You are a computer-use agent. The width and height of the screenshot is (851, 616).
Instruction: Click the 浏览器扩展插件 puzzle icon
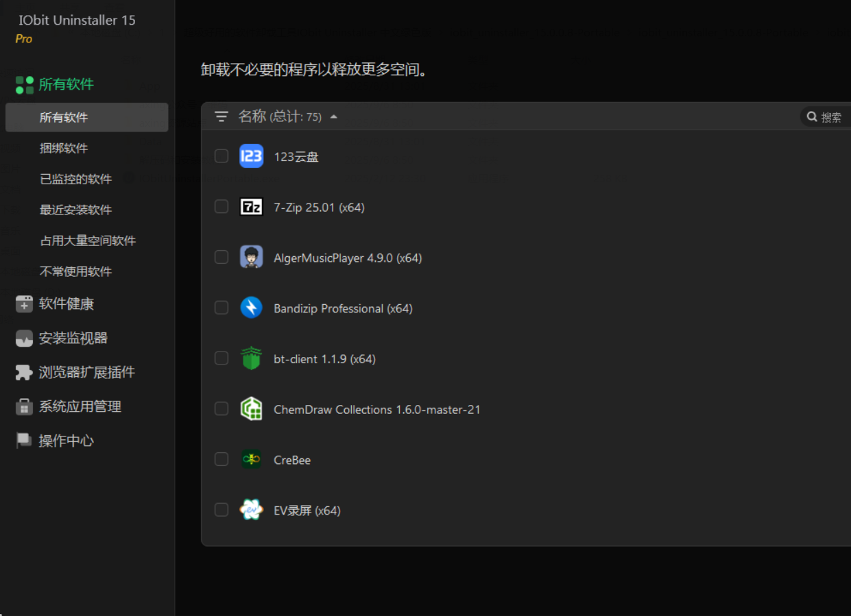pos(24,373)
